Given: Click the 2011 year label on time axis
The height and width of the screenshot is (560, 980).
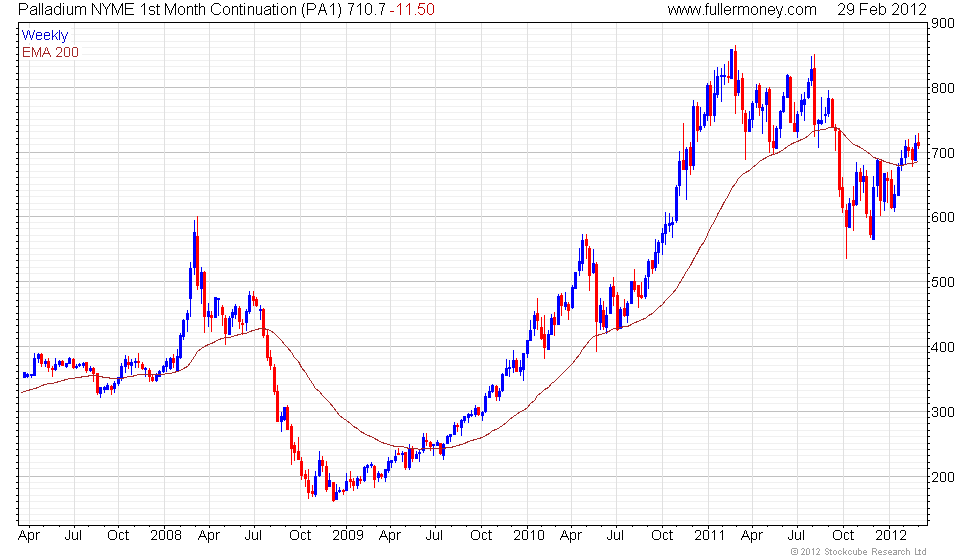Looking at the screenshot, I should pyautogui.click(x=709, y=535).
